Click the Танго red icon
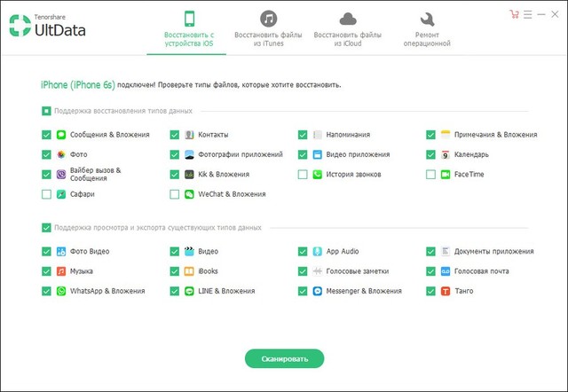568x392 pixels. pyautogui.click(x=446, y=291)
